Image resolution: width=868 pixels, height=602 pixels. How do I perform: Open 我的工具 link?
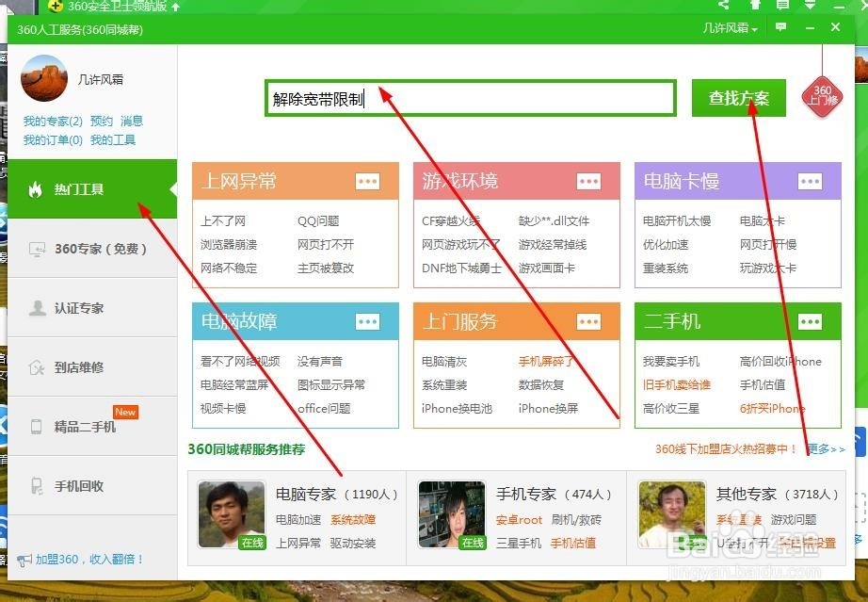113,140
